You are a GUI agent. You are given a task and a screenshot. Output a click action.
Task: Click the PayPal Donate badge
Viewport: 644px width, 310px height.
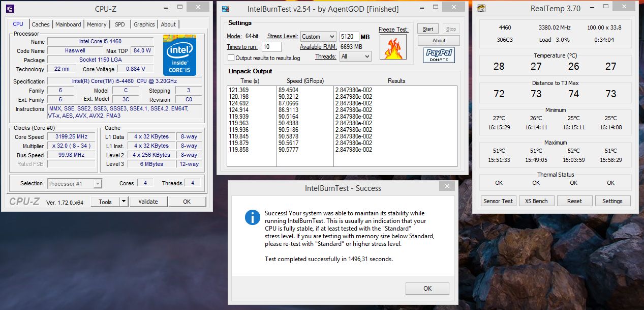click(439, 55)
